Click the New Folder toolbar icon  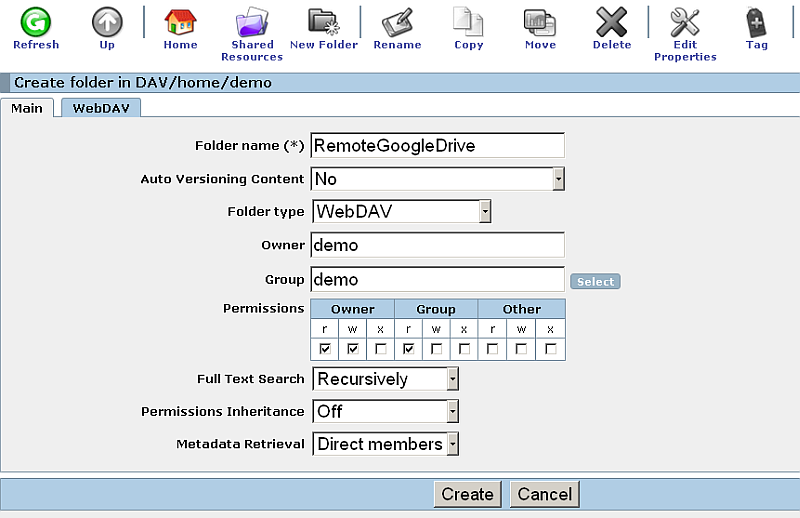[x=323, y=22]
